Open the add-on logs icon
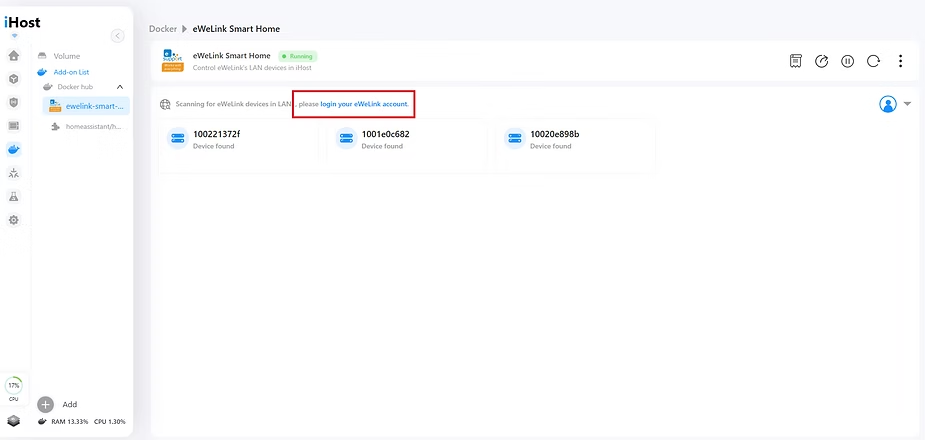The height and width of the screenshot is (440, 925). pos(795,61)
